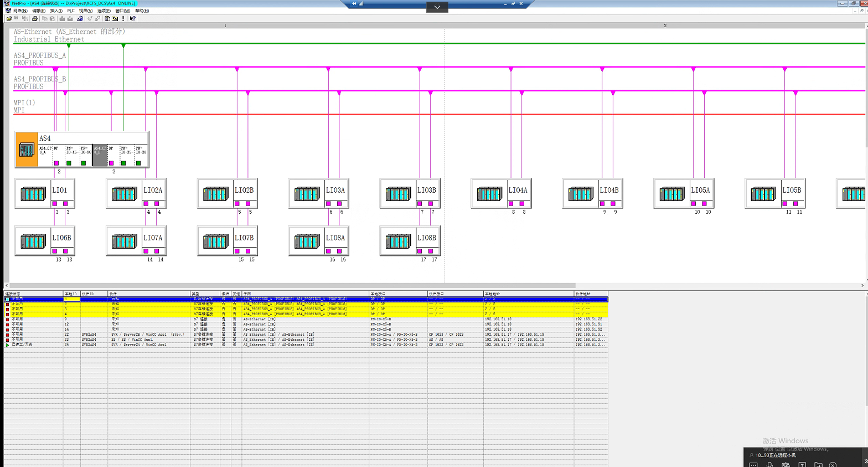Sort by the 伙伴地址 column header
The width and height of the screenshot is (868, 467).
(591, 294)
